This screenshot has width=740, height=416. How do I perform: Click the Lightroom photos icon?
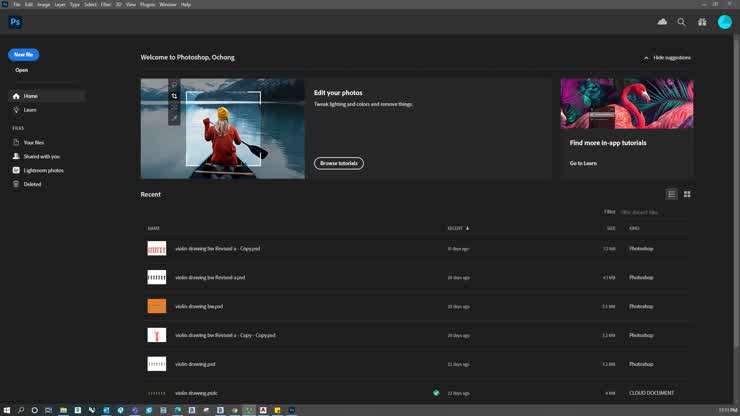pos(16,170)
